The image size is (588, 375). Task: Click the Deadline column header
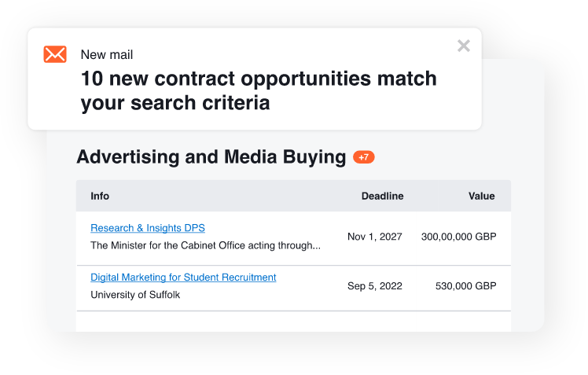tap(383, 196)
